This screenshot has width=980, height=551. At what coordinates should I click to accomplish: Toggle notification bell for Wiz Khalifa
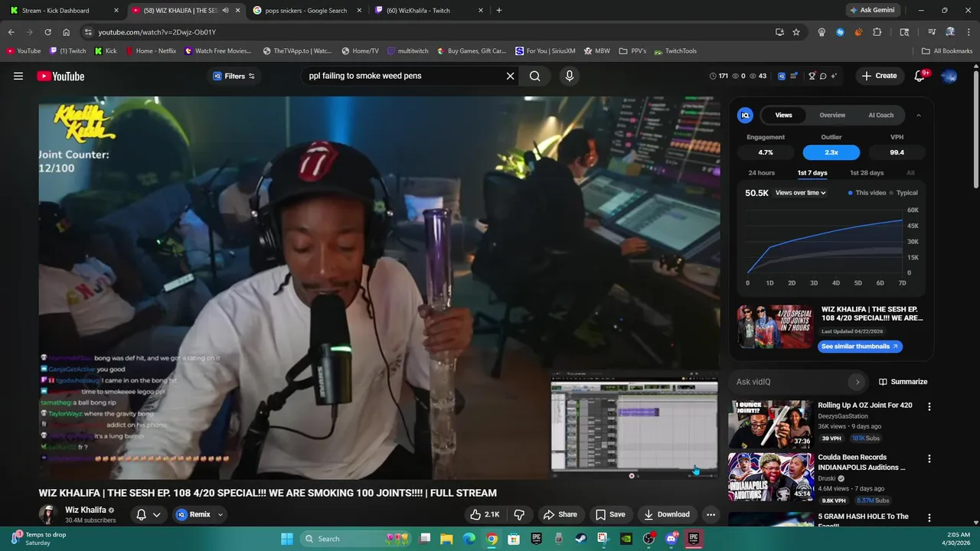pos(141,514)
